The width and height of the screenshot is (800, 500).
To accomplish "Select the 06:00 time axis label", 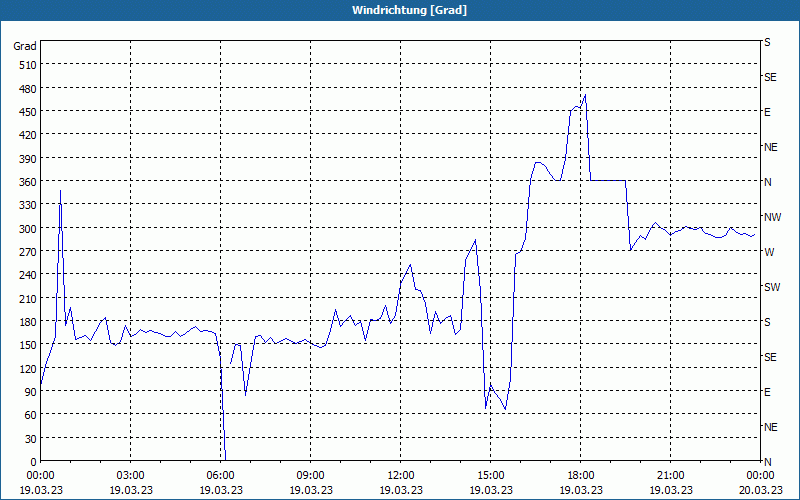I will (220, 476).
